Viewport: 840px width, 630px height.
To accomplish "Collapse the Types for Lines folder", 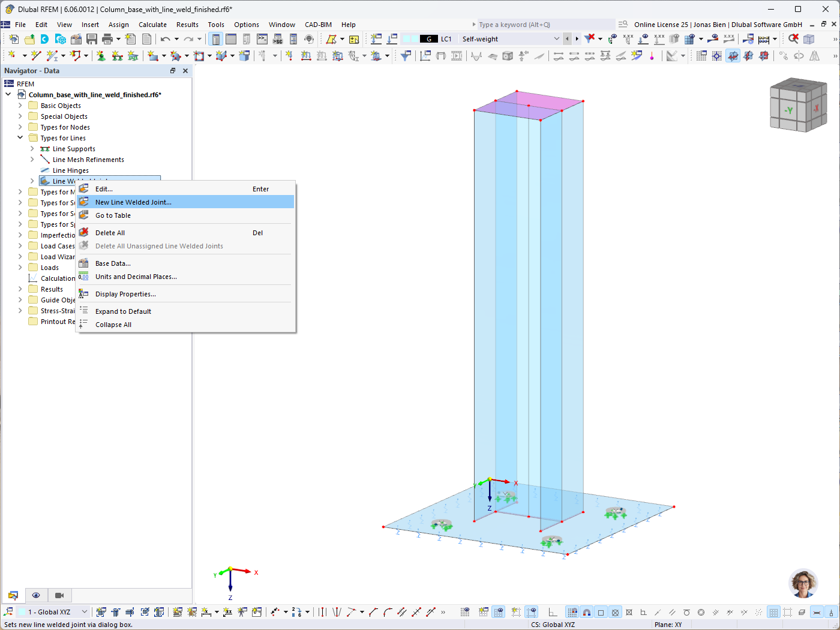I will tap(20, 138).
